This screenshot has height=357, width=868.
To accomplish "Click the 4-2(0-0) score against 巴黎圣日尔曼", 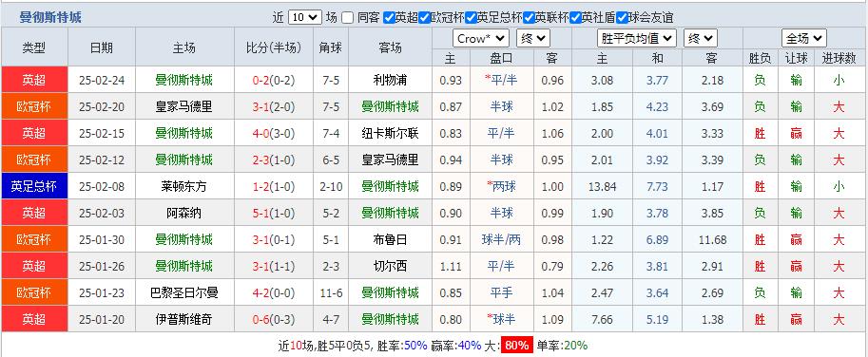I will pos(274,292).
